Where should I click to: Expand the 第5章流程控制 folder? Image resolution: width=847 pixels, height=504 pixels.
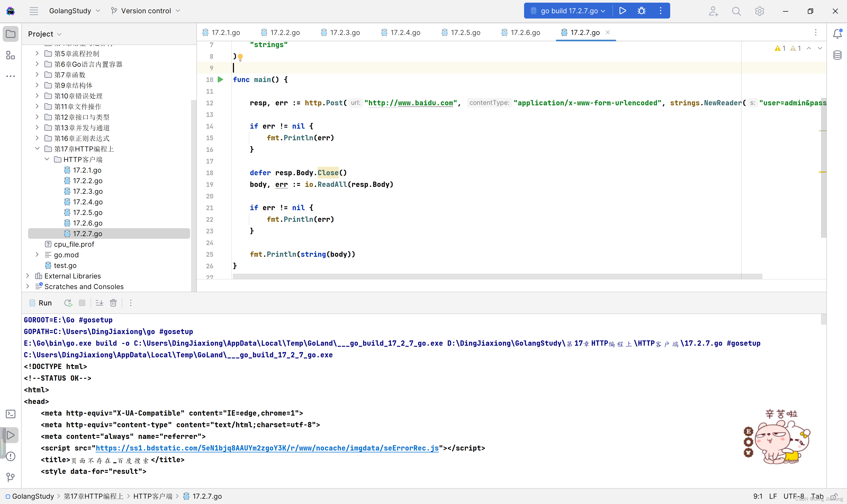37,53
